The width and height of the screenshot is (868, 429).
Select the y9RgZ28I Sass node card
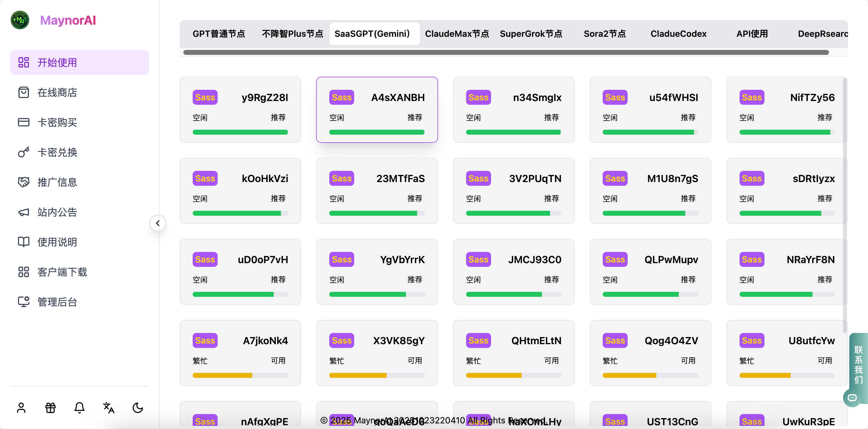tap(240, 110)
